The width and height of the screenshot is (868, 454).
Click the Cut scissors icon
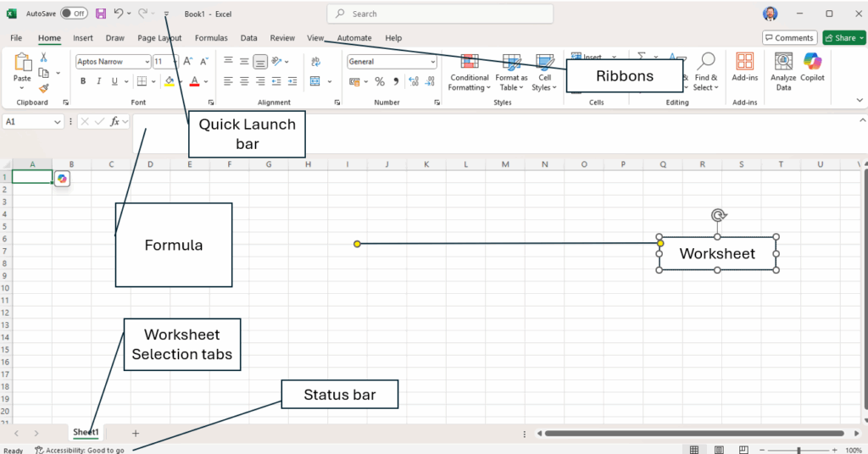44,58
